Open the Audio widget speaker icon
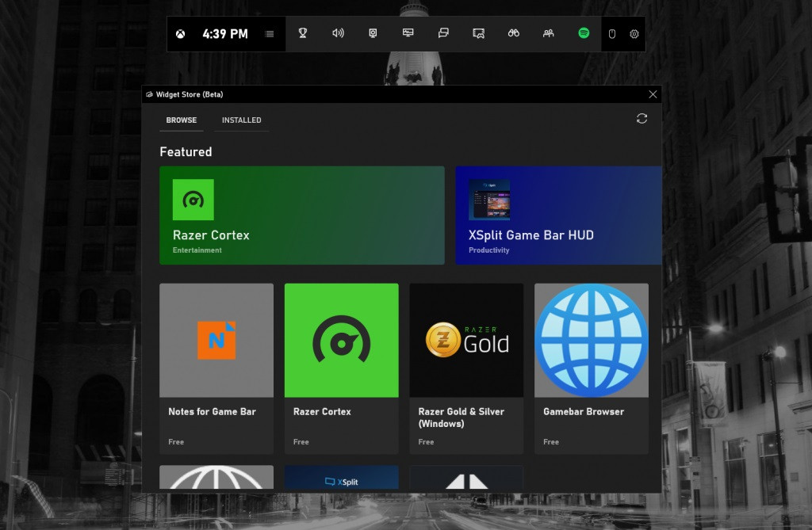This screenshot has width=812, height=530. 338,33
